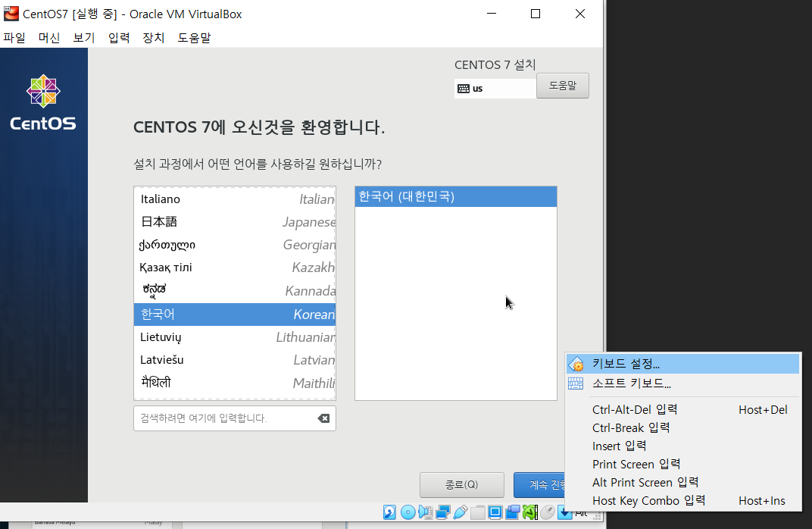Click the gear icon beside 키보드 설정
812x529 pixels.
(x=576, y=364)
